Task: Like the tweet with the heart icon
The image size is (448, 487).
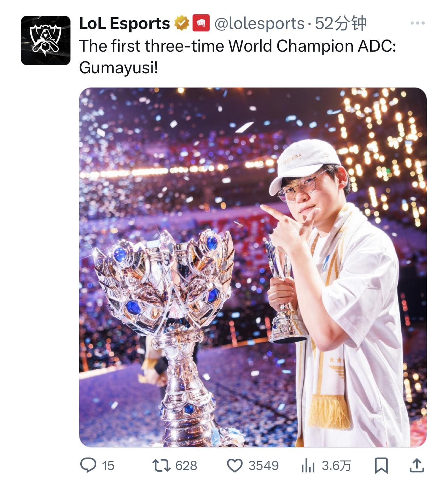Action: pyautogui.click(x=235, y=465)
